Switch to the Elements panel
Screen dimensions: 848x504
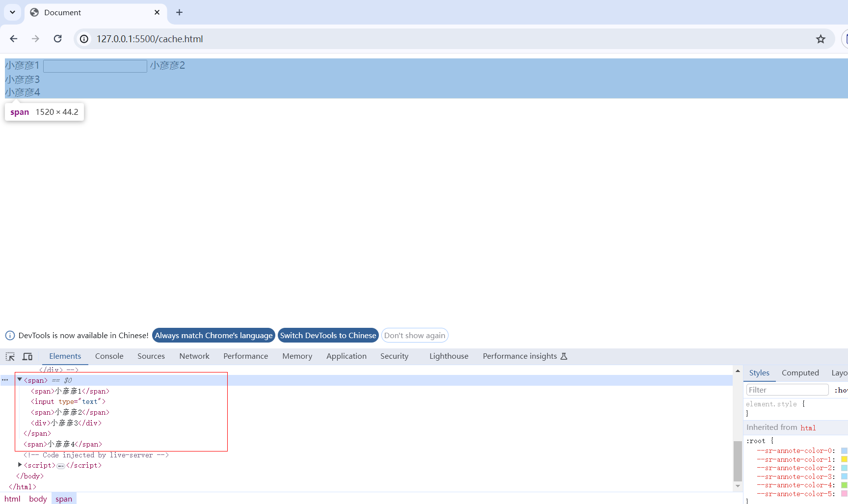pyautogui.click(x=65, y=356)
